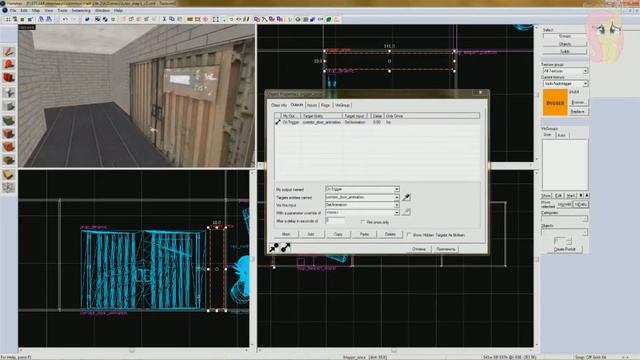This screenshot has width=640, height=360.
Task: Select the Selection tool in left toolbar
Action: click(9, 52)
